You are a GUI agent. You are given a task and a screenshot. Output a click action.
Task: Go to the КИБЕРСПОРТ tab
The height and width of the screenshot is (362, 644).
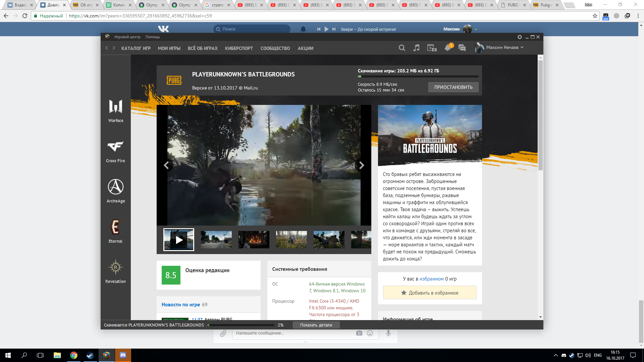(239, 48)
